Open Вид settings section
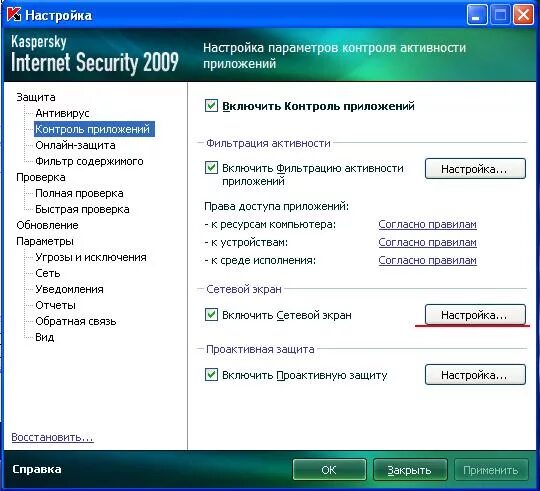The width and height of the screenshot is (540, 491). pyautogui.click(x=45, y=337)
